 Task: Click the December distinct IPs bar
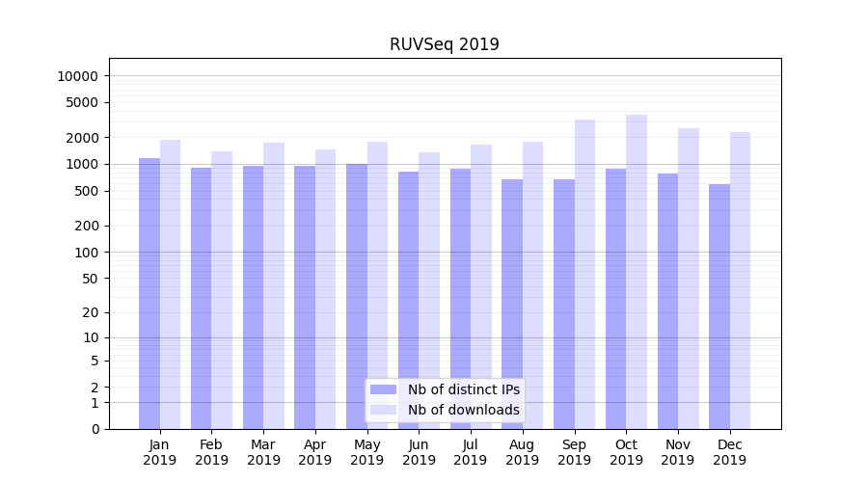[719, 307]
